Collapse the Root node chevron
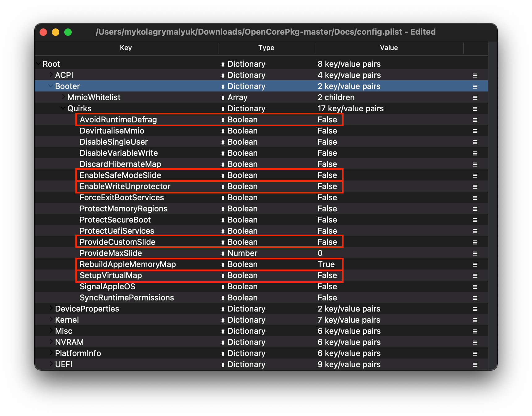Screen dimensions: 532x416 (x=39, y=64)
